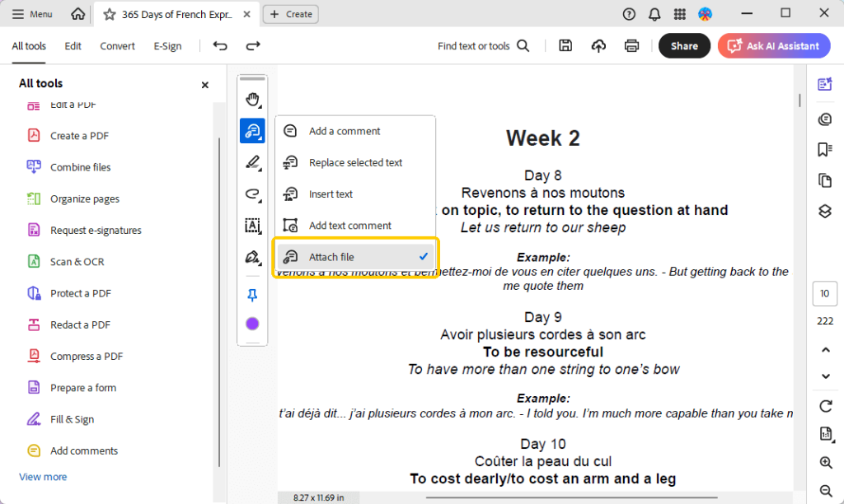Pin the comment toolbar open
Viewport: 844px width, 504px height.
point(252,295)
